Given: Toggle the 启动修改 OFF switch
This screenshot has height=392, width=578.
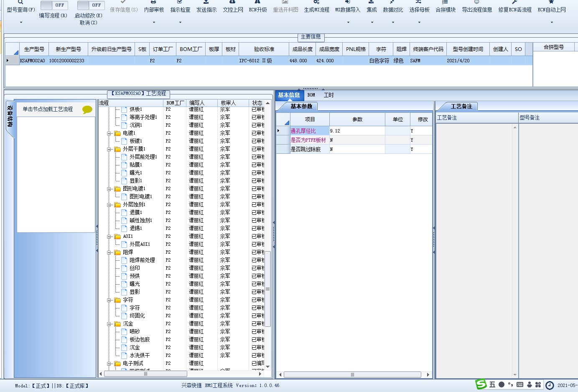Looking at the screenshot, I should pyautogui.click(x=91, y=5).
